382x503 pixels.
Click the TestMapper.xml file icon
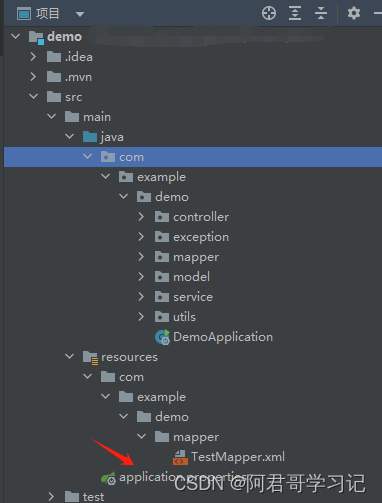pyautogui.click(x=180, y=457)
